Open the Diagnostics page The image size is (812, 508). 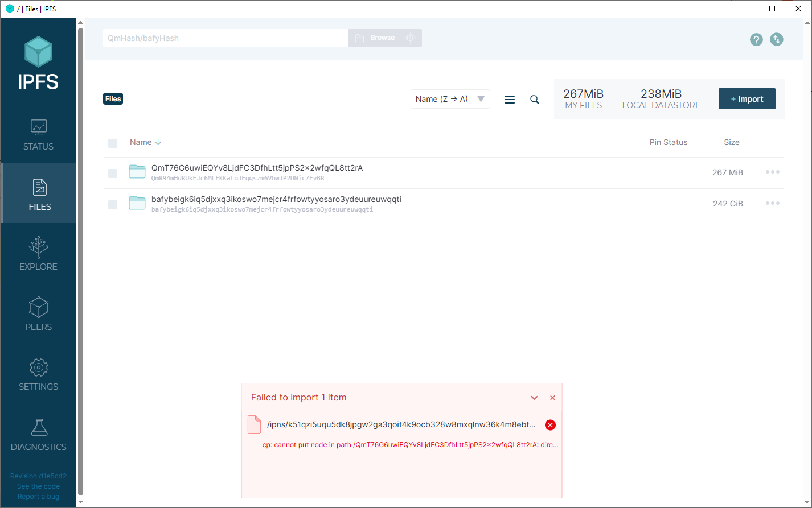click(x=38, y=434)
